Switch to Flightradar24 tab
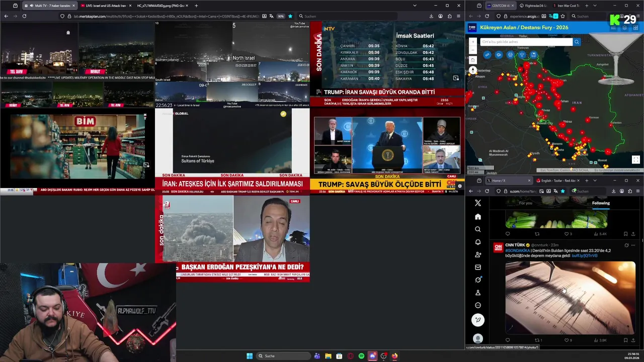The height and width of the screenshot is (362, 644). [x=536, y=6]
